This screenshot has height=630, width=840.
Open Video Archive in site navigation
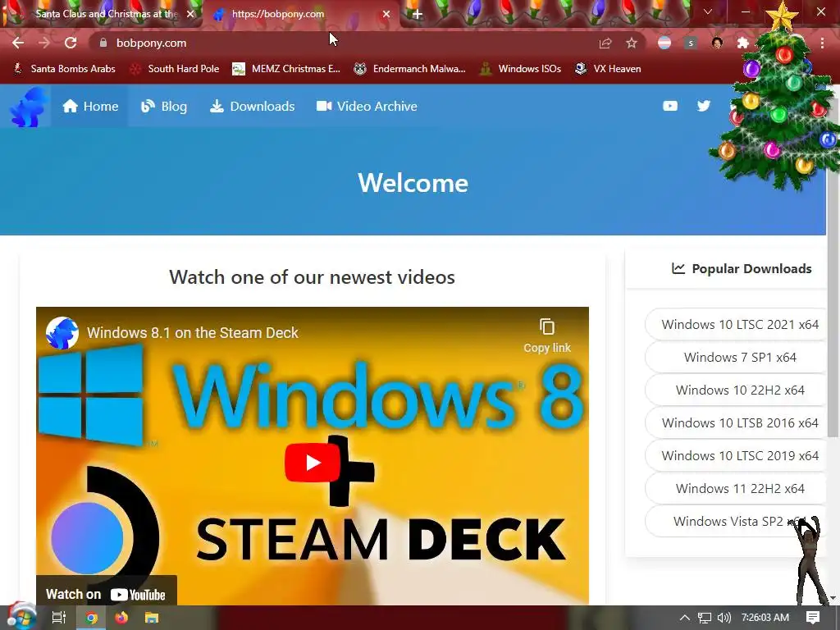coord(367,106)
